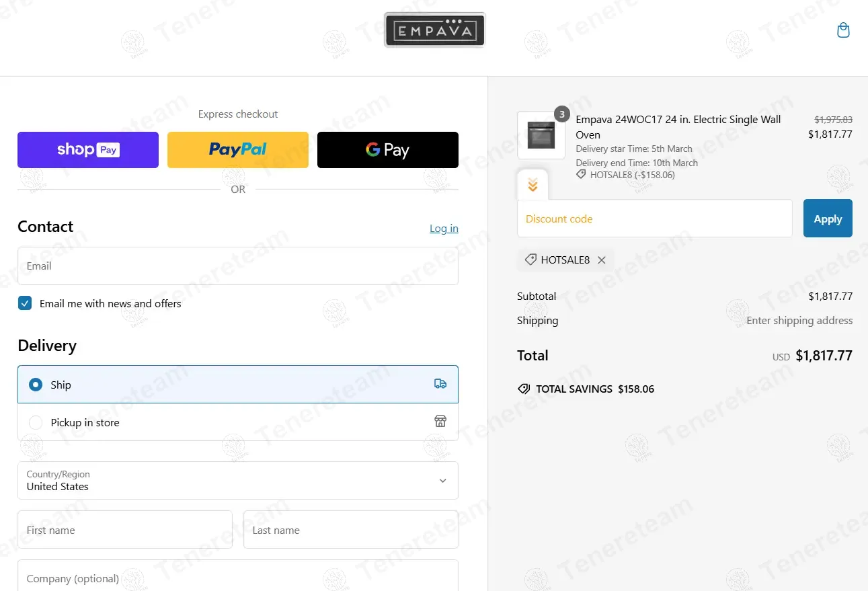
Task: Click the storefront icon in Pickup row
Action: [x=440, y=422]
